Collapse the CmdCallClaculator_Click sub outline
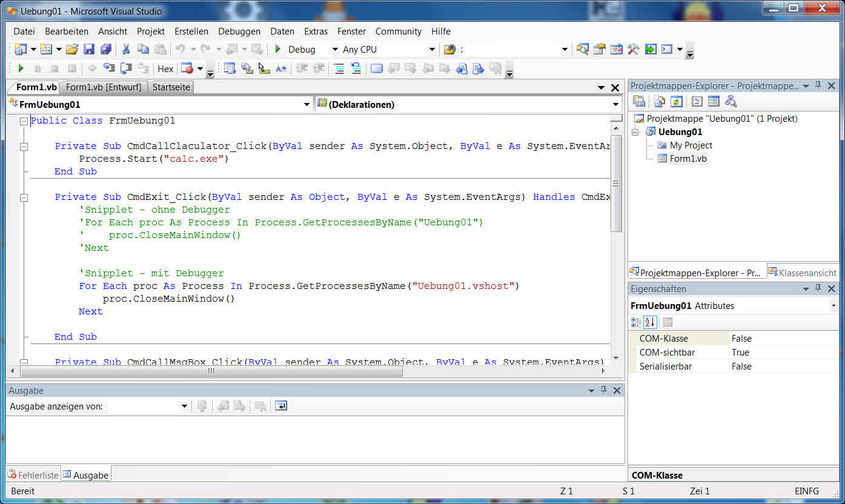Image resolution: width=845 pixels, height=504 pixels. coord(24,147)
